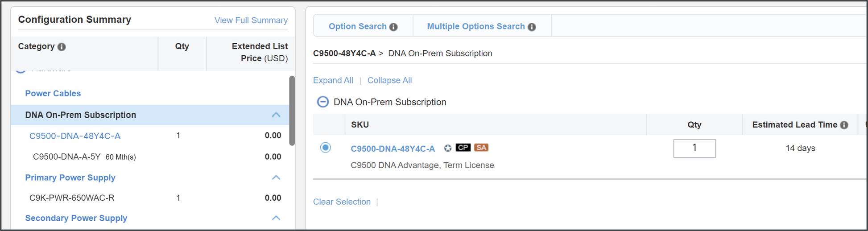Click the circular icon next to C9500-DNA-48Y4C-A SKU
The image size is (868, 231).
click(x=448, y=148)
